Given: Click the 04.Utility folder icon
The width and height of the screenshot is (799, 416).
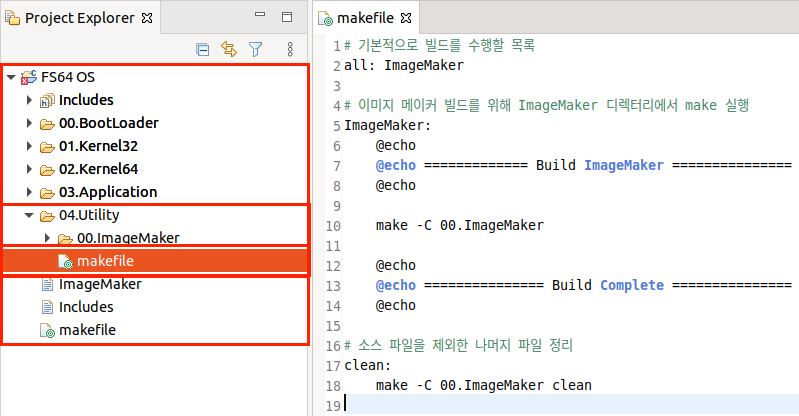Looking at the screenshot, I should (x=47, y=216).
